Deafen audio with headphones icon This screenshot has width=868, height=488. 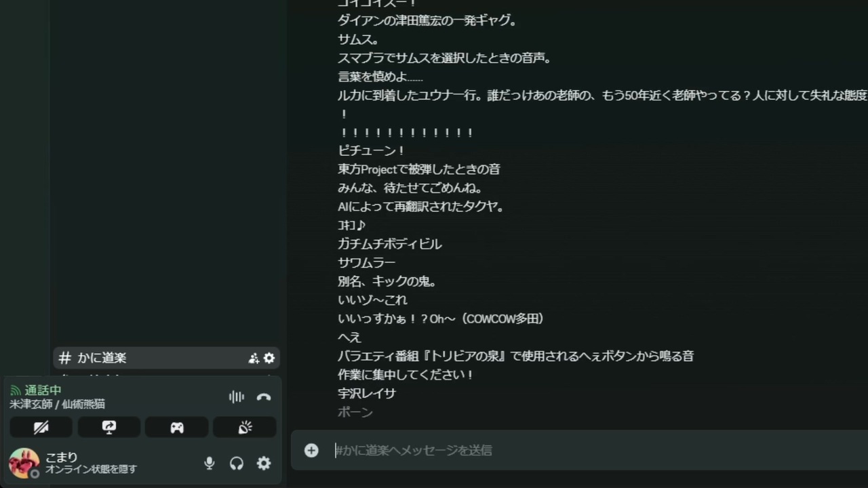[237, 463]
